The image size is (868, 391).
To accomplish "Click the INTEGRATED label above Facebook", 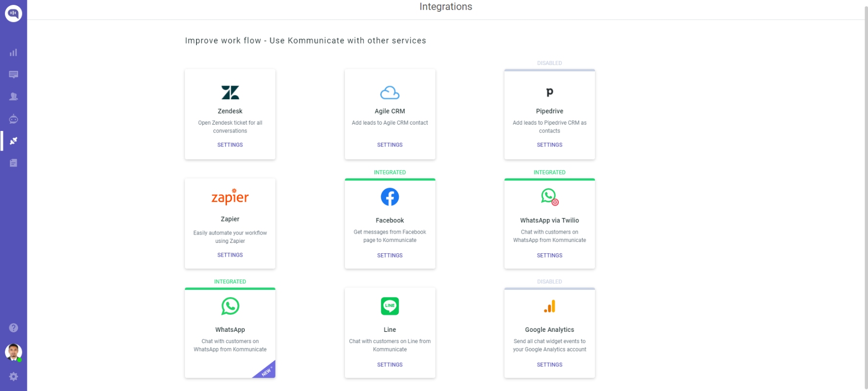I will coord(390,173).
